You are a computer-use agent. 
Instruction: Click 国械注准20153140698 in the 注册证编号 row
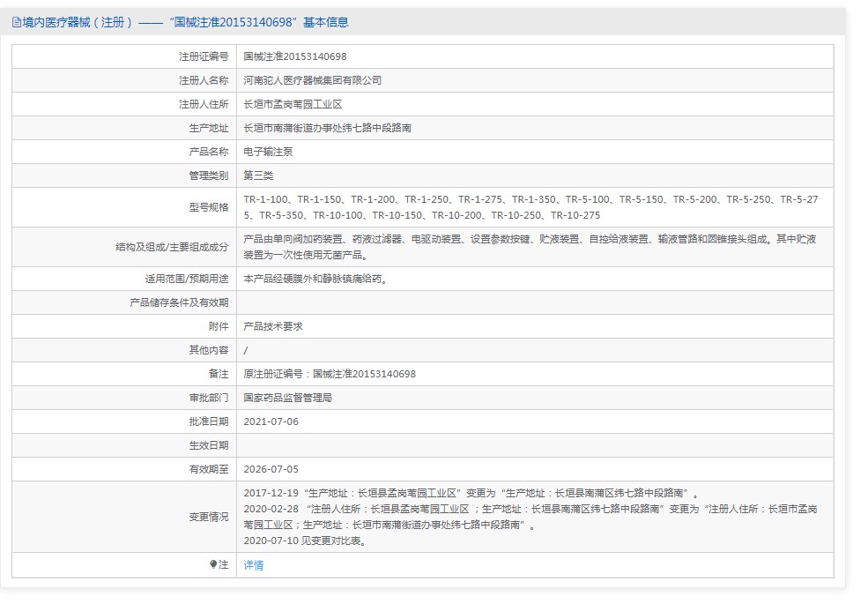coord(295,56)
